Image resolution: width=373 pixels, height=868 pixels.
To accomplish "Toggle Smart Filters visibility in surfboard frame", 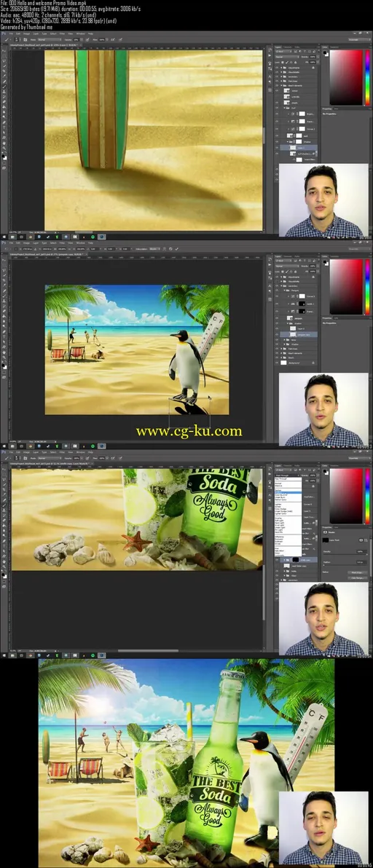I will click(294, 159).
